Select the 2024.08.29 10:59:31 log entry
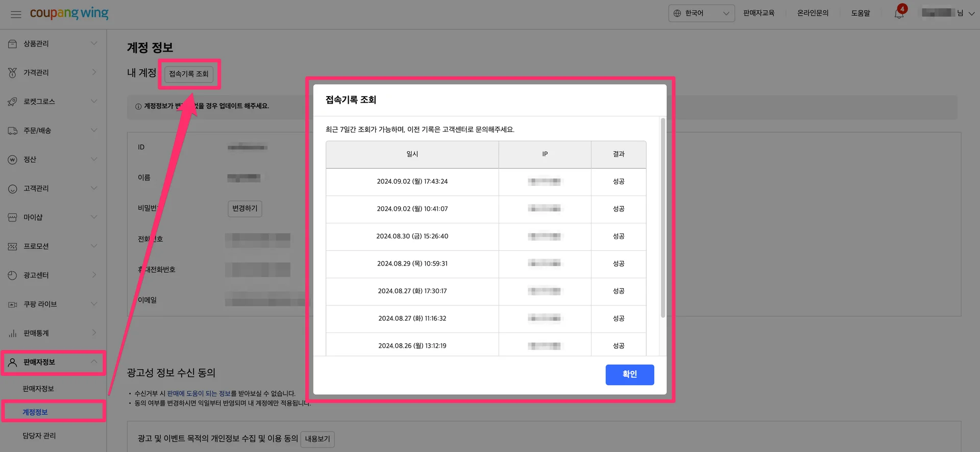The height and width of the screenshot is (452, 980). (486, 264)
